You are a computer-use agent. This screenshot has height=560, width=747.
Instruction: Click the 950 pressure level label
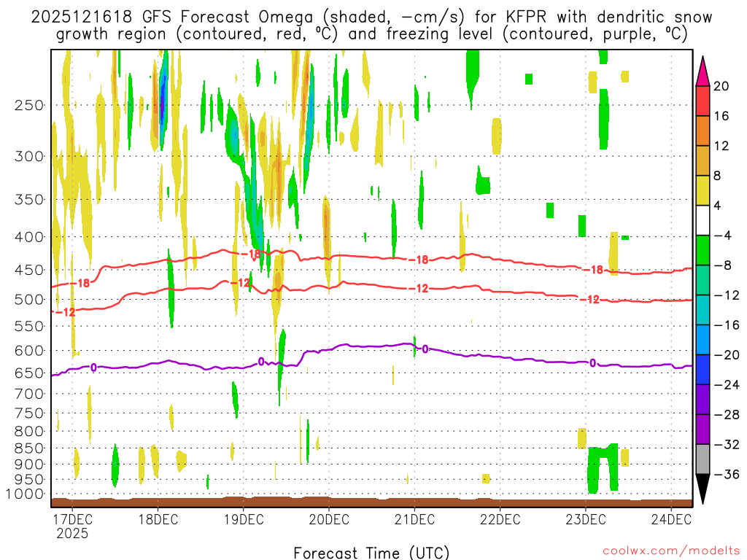[x=29, y=480]
